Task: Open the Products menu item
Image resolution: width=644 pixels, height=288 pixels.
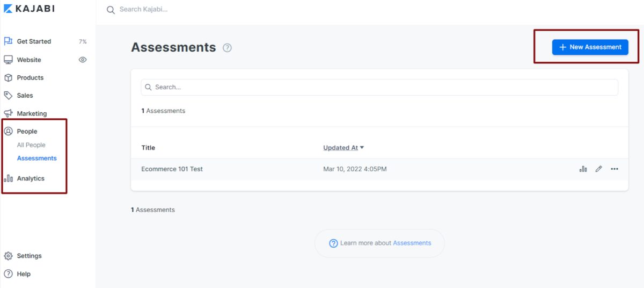Action: [30, 77]
